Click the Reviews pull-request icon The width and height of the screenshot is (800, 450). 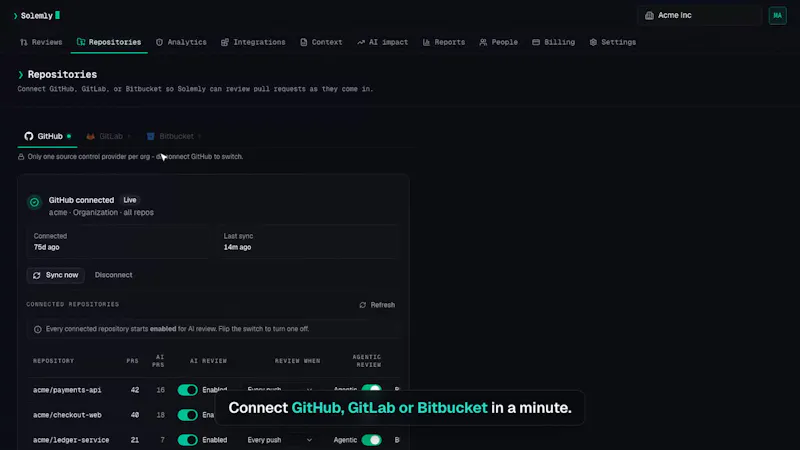pos(23,42)
